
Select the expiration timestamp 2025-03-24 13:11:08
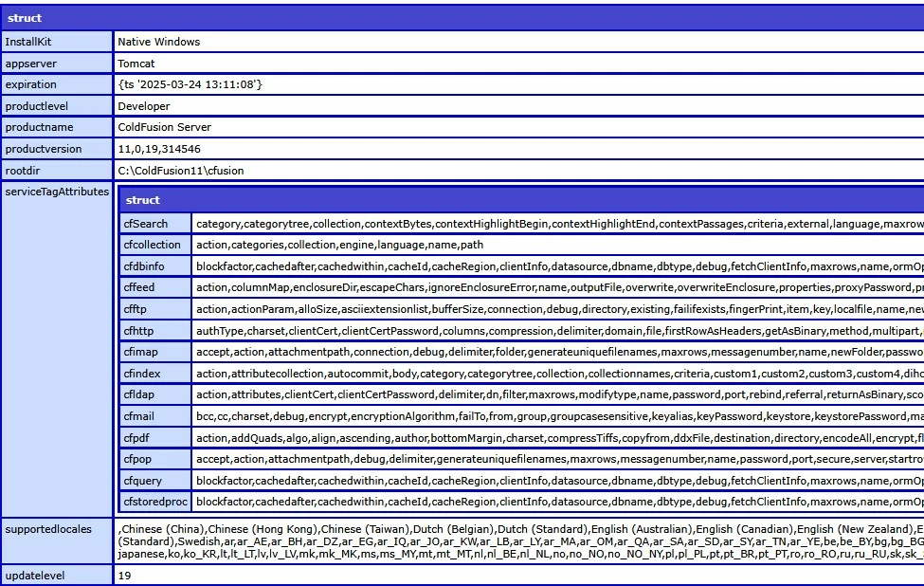click(190, 84)
